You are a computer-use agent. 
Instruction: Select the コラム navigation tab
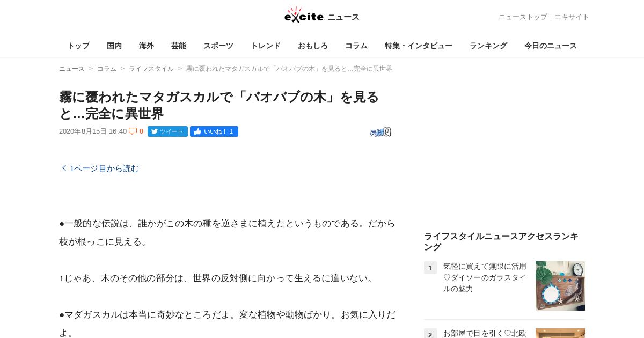click(356, 46)
